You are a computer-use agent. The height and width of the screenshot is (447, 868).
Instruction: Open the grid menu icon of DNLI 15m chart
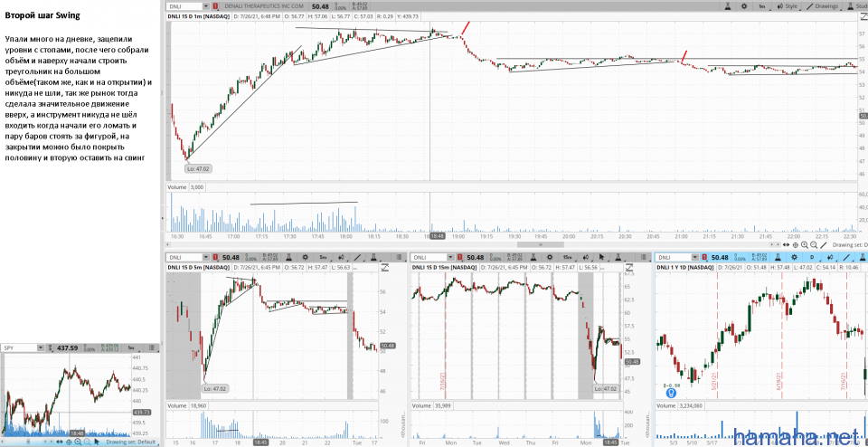click(643, 257)
